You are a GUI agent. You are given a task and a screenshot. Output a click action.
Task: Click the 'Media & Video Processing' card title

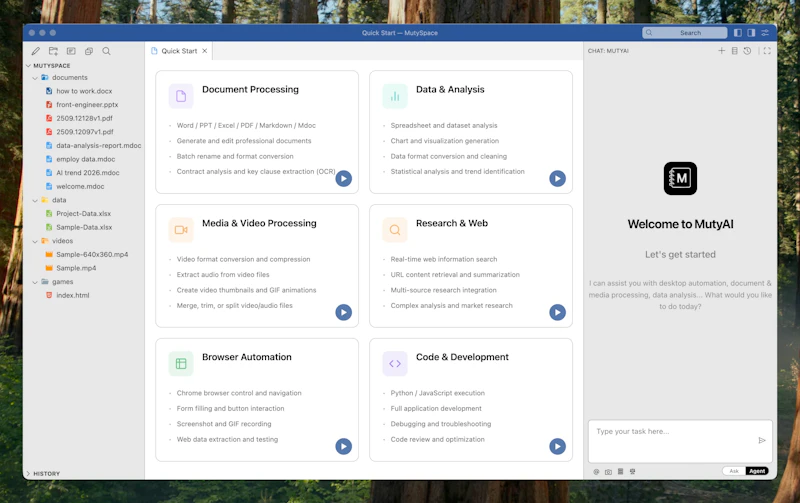[259, 223]
